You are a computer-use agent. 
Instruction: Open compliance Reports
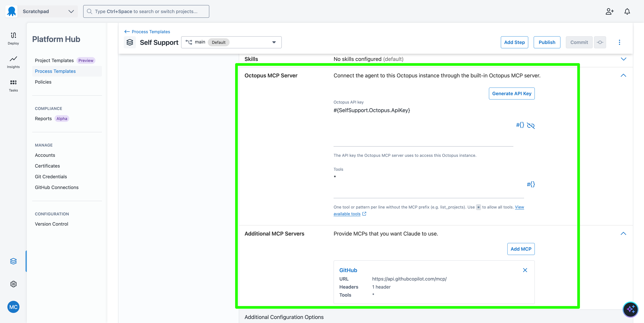(43, 119)
